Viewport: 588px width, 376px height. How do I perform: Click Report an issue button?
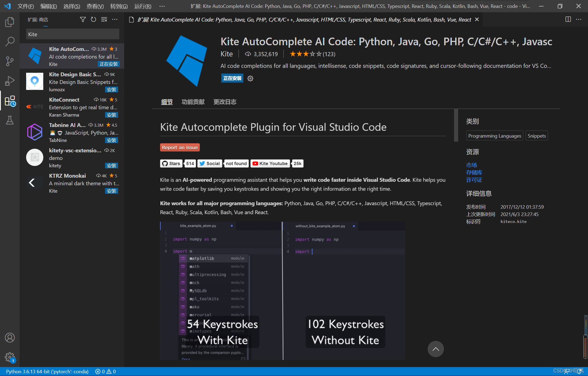click(x=180, y=147)
